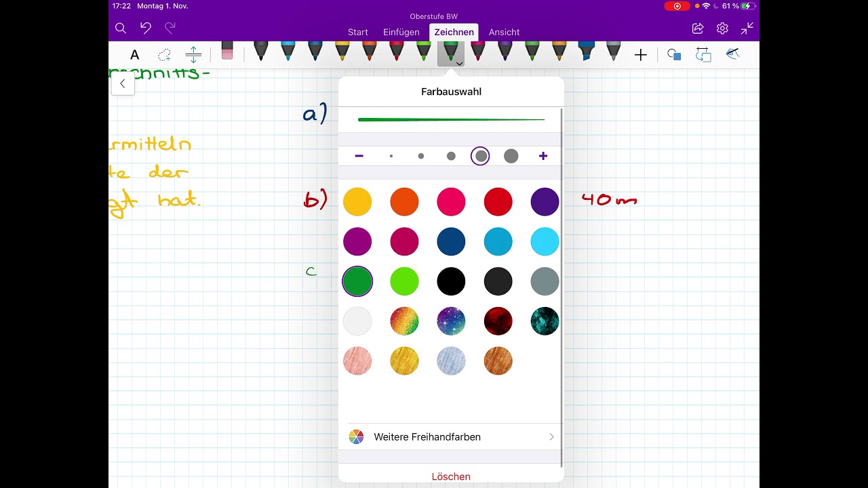Choose the gold glitter swatch
Screen dimensions: 868x488
(x=404, y=361)
